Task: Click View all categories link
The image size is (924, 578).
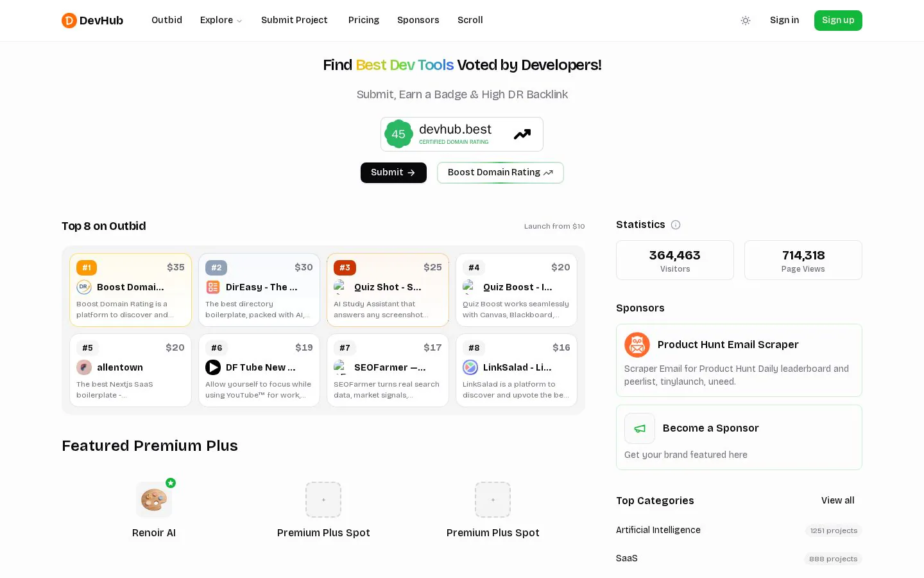Action: (x=837, y=500)
